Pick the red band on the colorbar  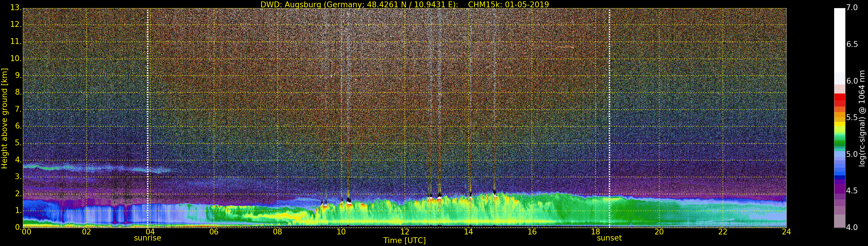click(x=839, y=99)
